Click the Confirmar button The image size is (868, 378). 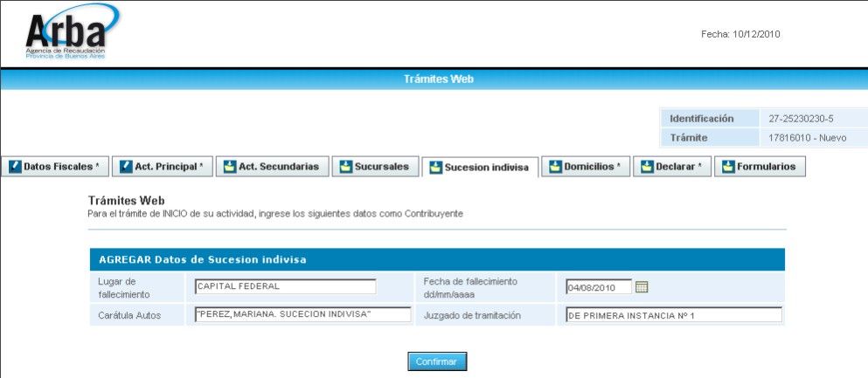pyautogui.click(x=437, y=361)
